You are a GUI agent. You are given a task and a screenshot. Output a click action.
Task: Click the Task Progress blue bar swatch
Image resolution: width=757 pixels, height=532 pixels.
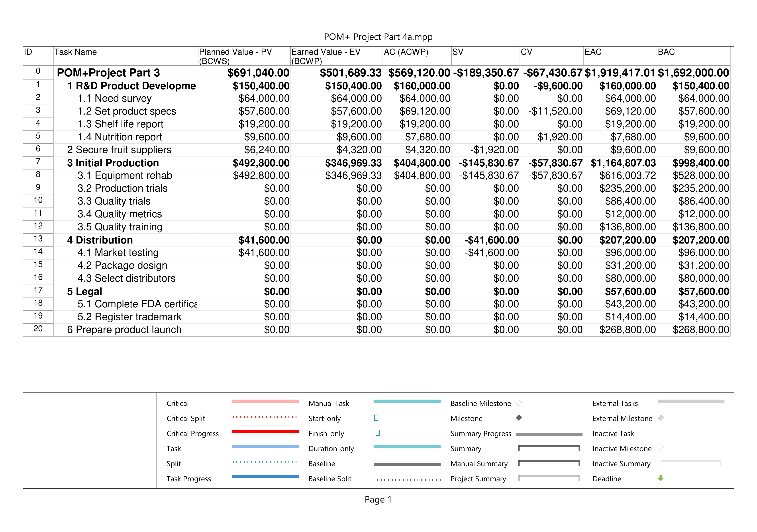pyautogui.click(x=265, y=476)
